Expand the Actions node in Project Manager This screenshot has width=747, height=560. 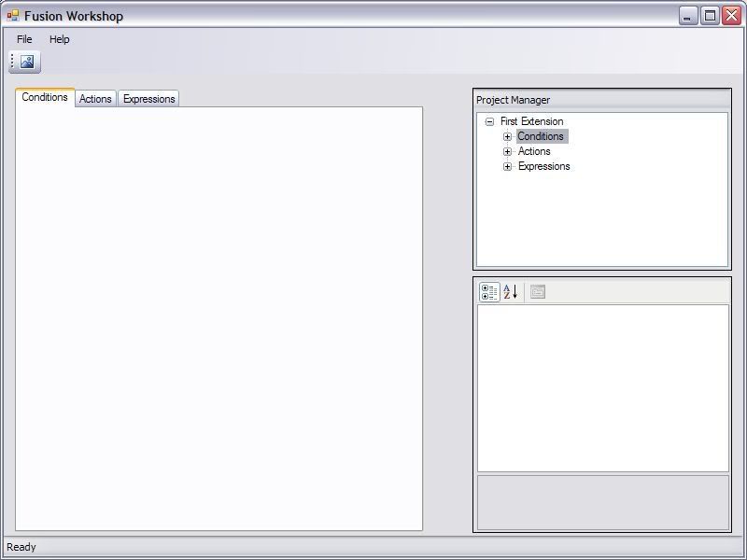pyautogui.click(x=508, y=151)
